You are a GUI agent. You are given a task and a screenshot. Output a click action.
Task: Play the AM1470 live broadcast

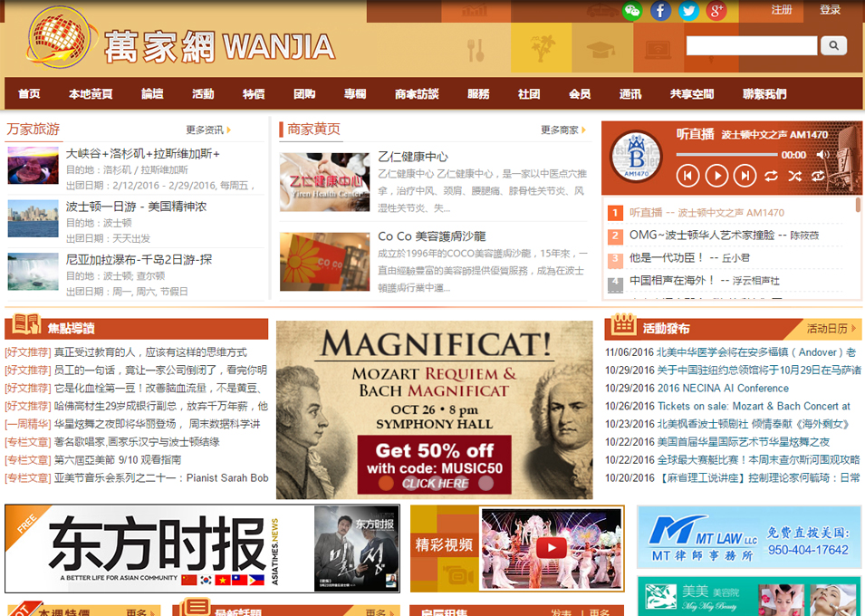[x=716, y=176]
